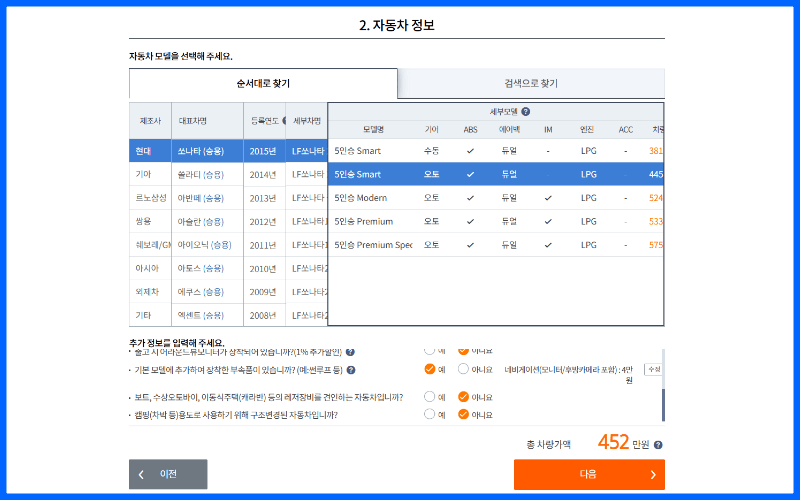Choose model 아반떼 (승용)
Screen dimensions: 800x500
[207, 198]
